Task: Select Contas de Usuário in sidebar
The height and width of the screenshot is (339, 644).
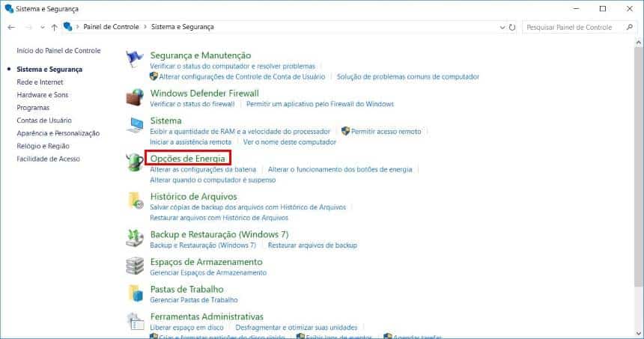Action: [x=44, y=120]
